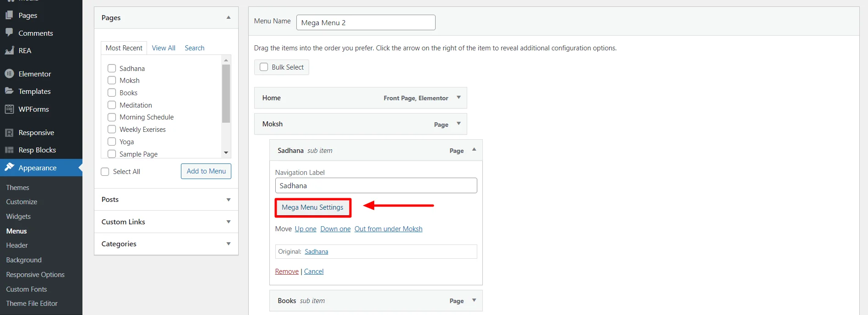Open the Responsive plugin icon

(9, 133)
